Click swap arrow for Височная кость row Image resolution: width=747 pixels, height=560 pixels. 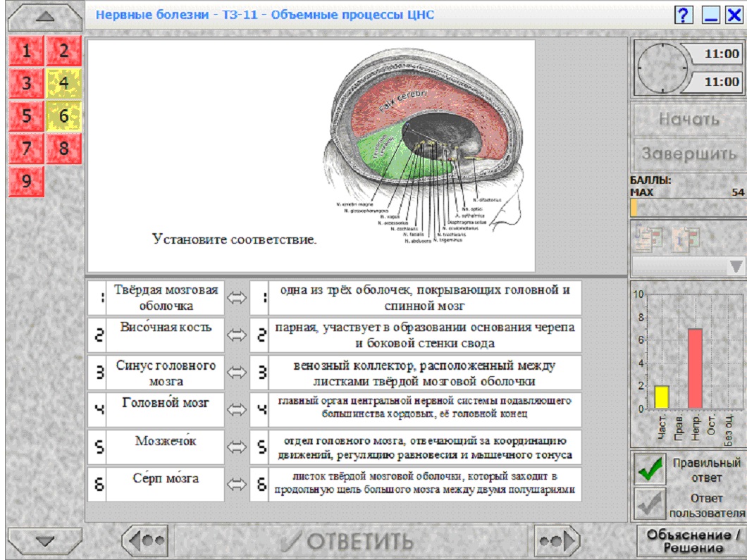tap(237, 335)
